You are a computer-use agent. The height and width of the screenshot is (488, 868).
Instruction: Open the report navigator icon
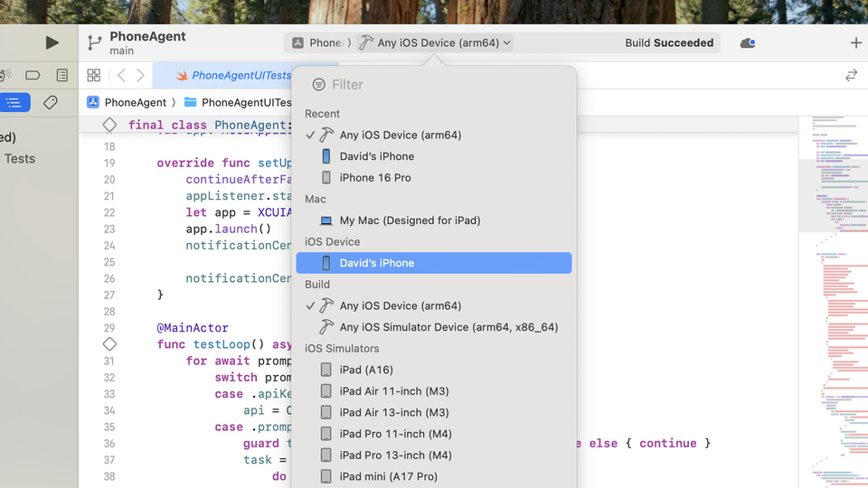pyautogui.click(x=61, y=75)
